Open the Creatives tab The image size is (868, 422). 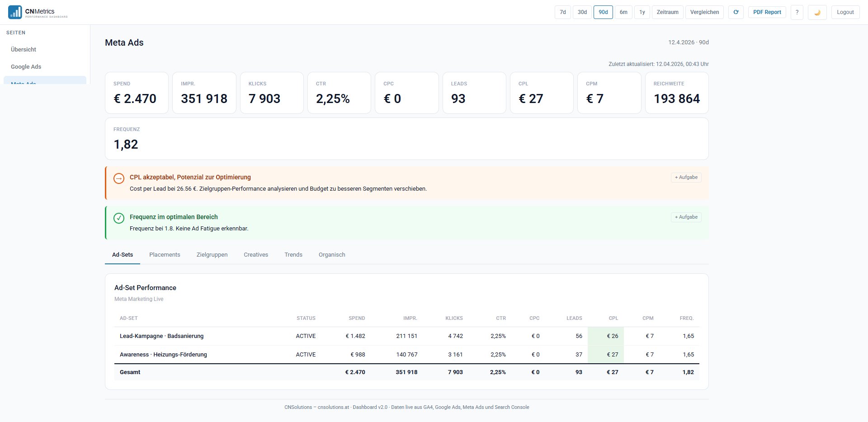pos(256,254)
